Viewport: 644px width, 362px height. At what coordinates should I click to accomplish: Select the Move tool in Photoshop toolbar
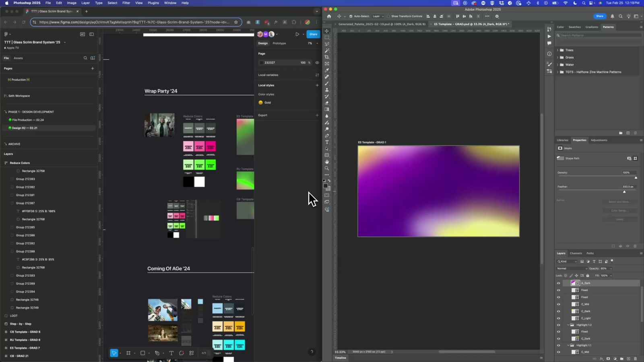pos(327,31)
